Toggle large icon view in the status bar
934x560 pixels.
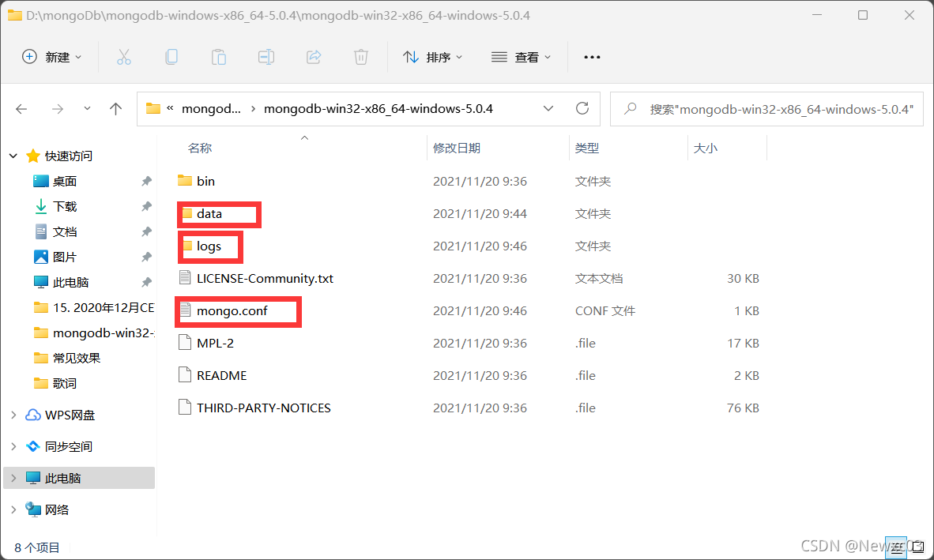(x=917, y=547)
